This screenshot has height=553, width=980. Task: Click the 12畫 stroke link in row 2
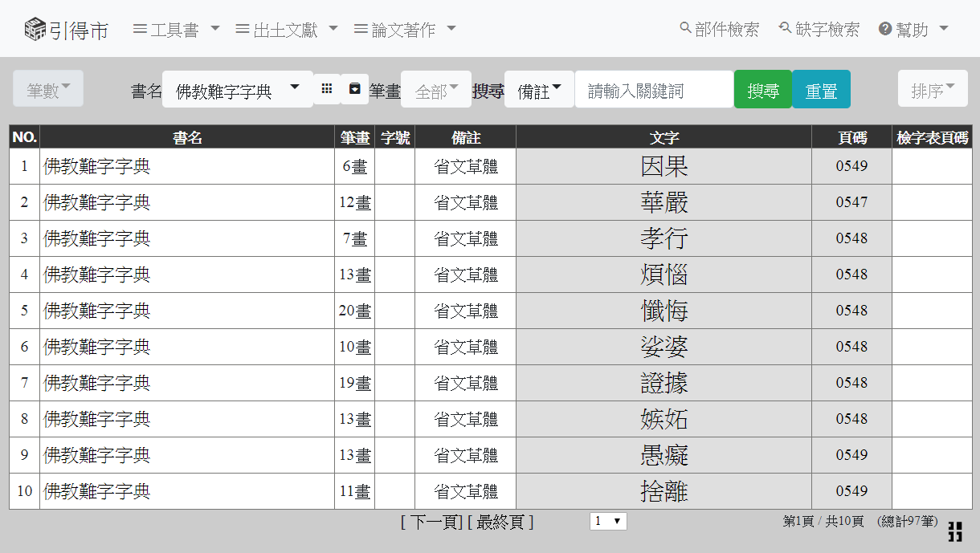(355, 202)
